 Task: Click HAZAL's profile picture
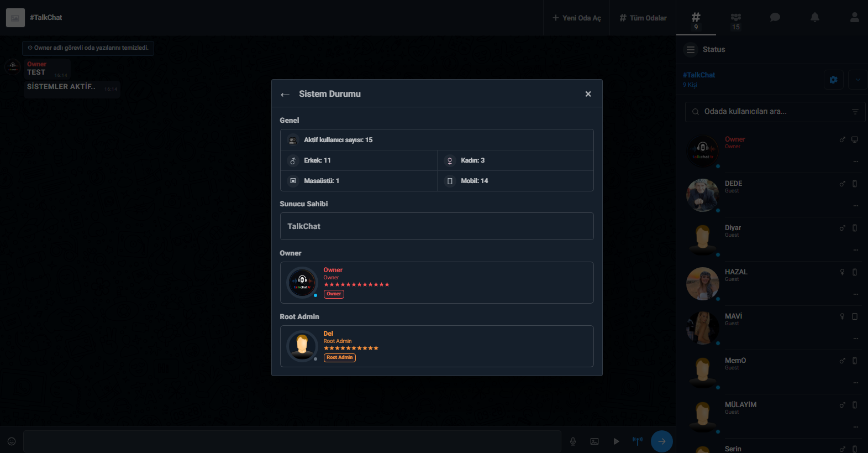(x=703, y=284)
